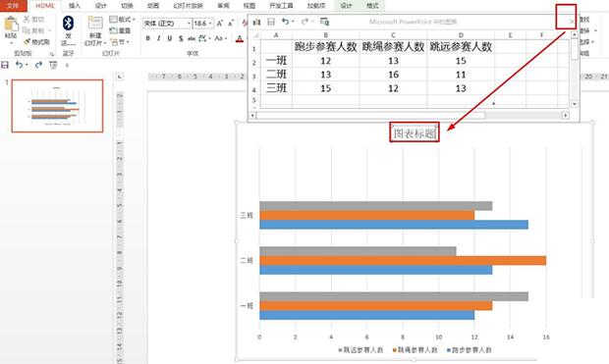
Task: Click the Increase Font Size icon
Action: click(219, 24)
